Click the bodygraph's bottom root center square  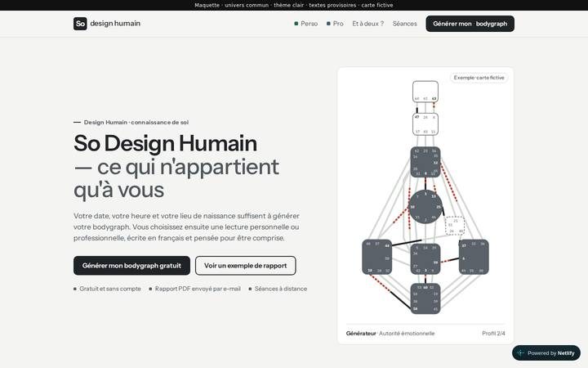point(425,298)
